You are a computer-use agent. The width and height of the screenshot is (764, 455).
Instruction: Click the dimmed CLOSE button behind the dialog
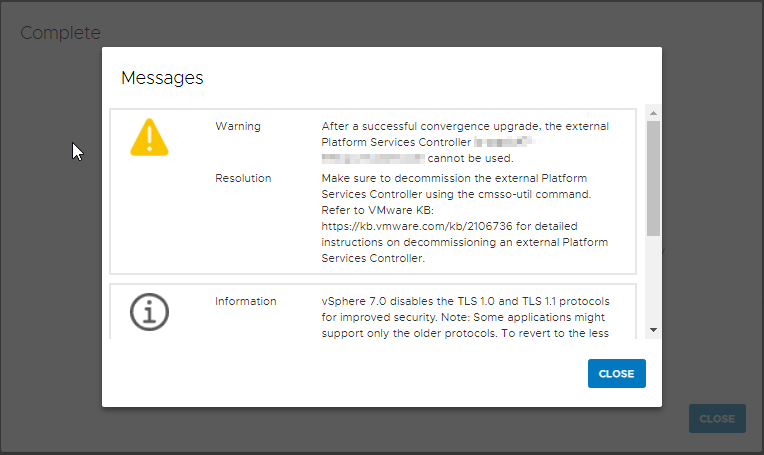(x=717, y=419)
